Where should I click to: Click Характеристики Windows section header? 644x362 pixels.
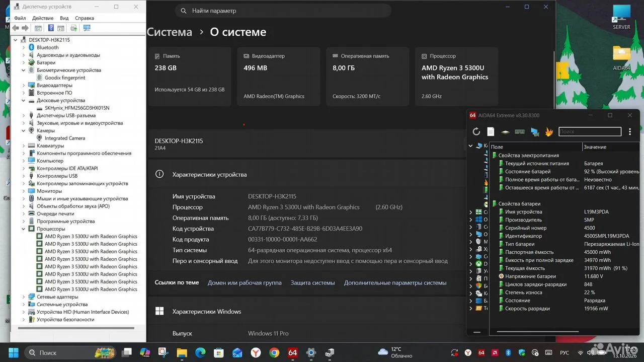click(x=207, y=311)
